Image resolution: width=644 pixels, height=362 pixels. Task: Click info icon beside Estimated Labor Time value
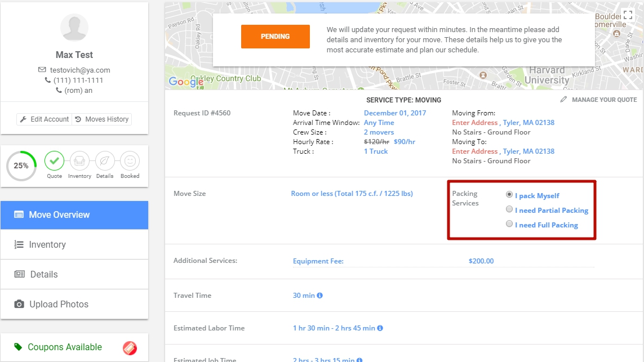pyautogui.click(x=380, y=328)
